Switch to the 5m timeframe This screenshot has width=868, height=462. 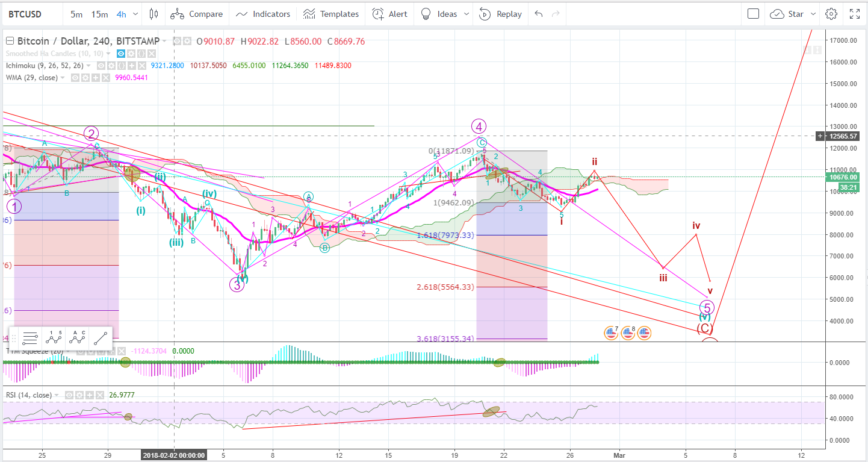point(76,14)
